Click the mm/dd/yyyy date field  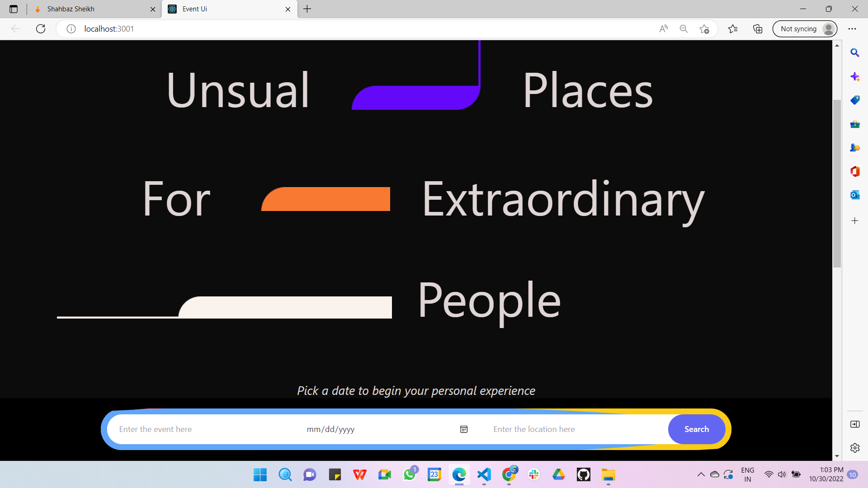point(331,429)
